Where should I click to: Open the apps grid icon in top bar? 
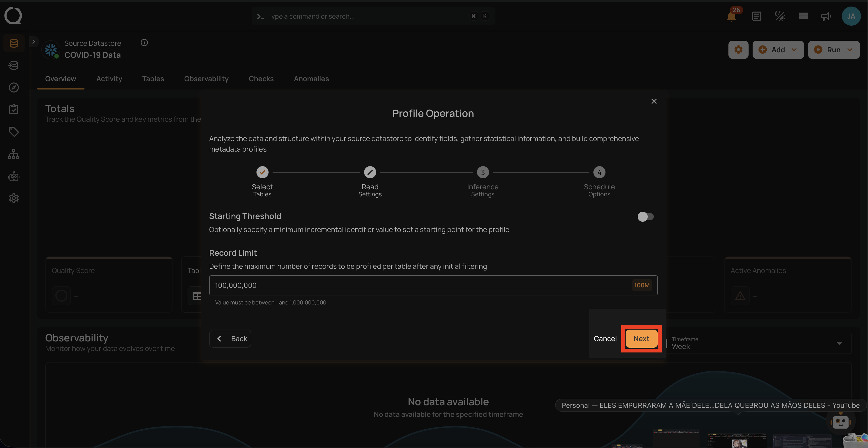pos(803,16)
